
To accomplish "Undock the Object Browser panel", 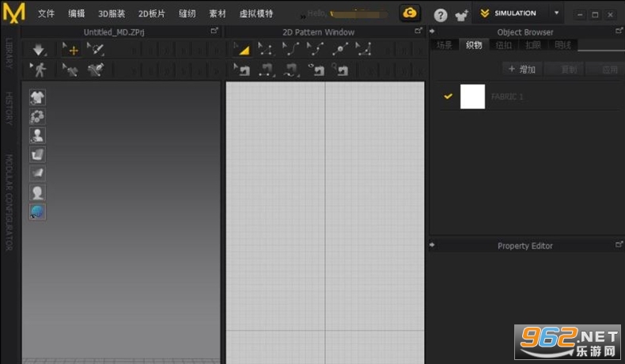I will pos(619,31).
